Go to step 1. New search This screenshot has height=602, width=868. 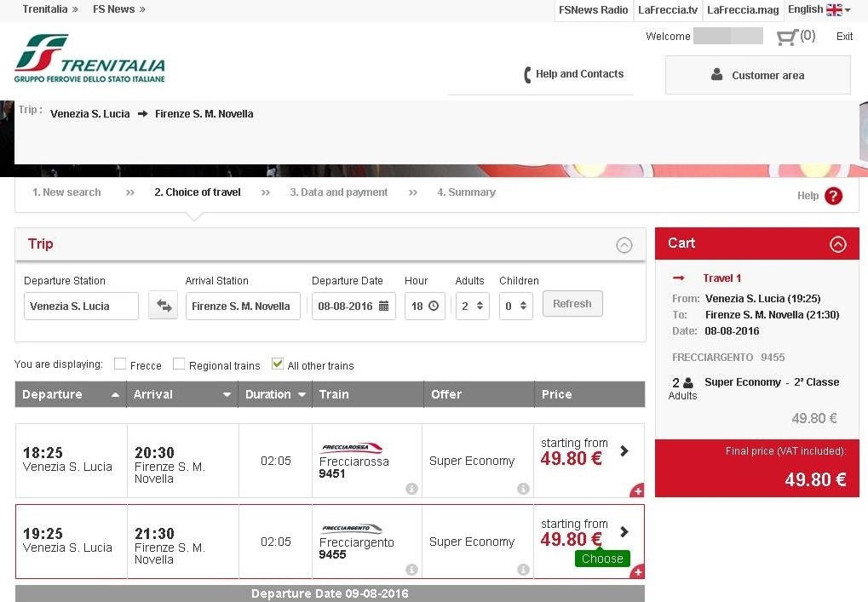click(66, 192)
